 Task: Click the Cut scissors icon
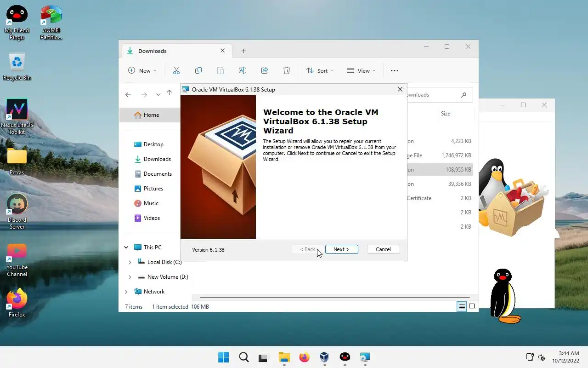pyautogui.click(x=176, y=70)
